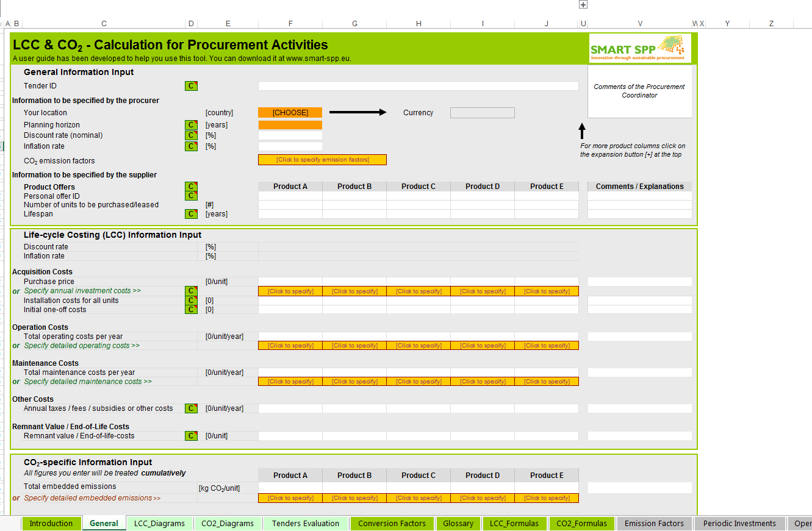The image size is (812, 531).
Task: Click the Purchase price comments cell
Action: click(640, 282)
